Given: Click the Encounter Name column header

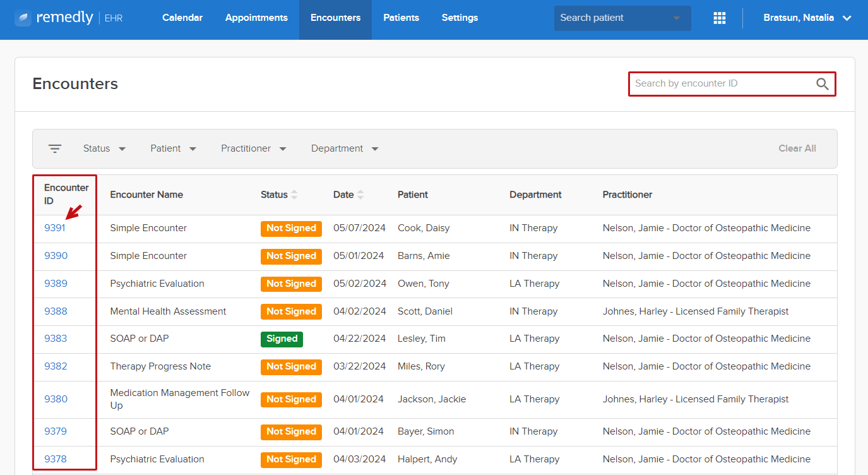Looking at the screenshot, I should pyautogui.click(x=146, y=195).
